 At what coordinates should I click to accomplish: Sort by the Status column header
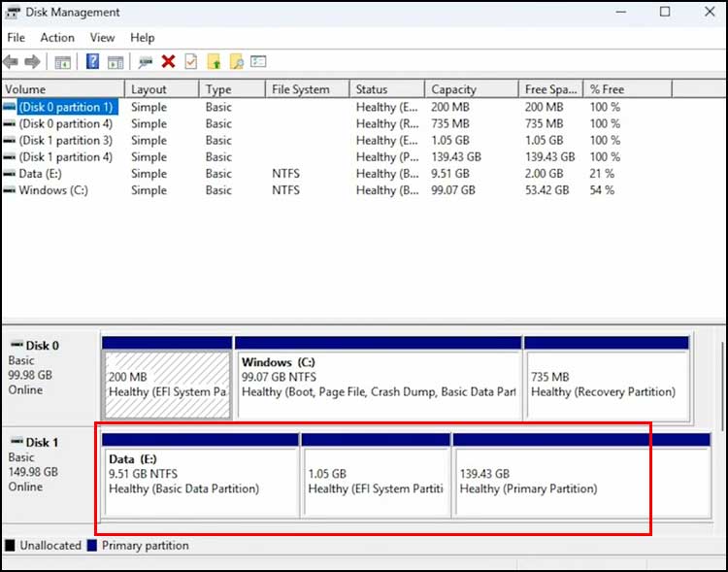tap(386, 89)
